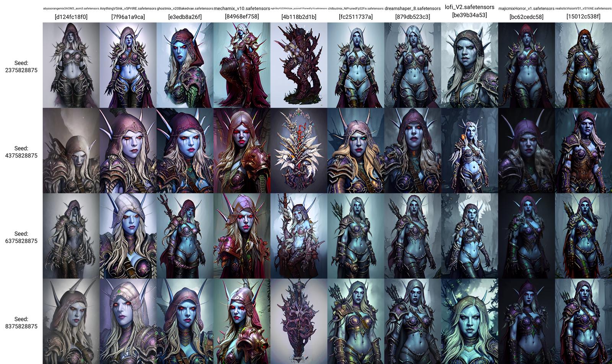Open chilloutmix image for seed 8375828875
Screen dimensions: 612x364
click(x=356, y=321)
